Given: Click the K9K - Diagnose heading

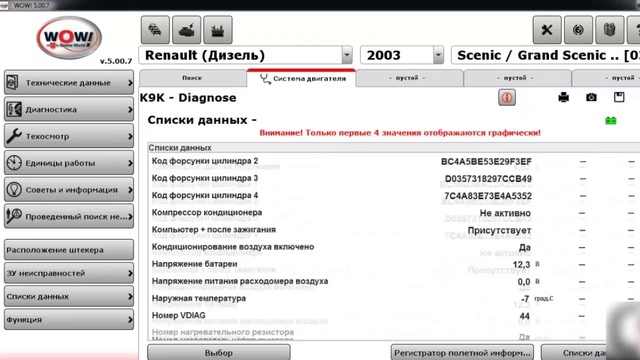Looking at the screenshot, I should coord(188,98).
